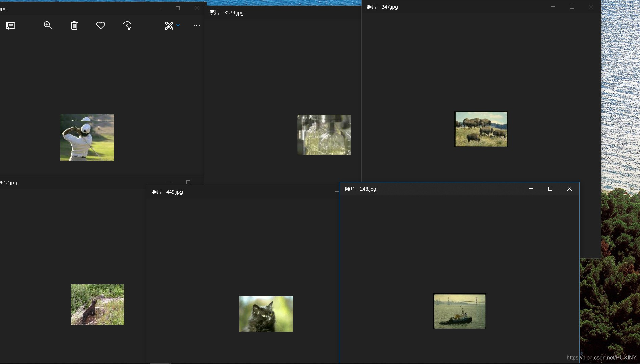Click the 照片 - 449.jpg window title
This screenshot has width=640, height=364.
point(167,192)
